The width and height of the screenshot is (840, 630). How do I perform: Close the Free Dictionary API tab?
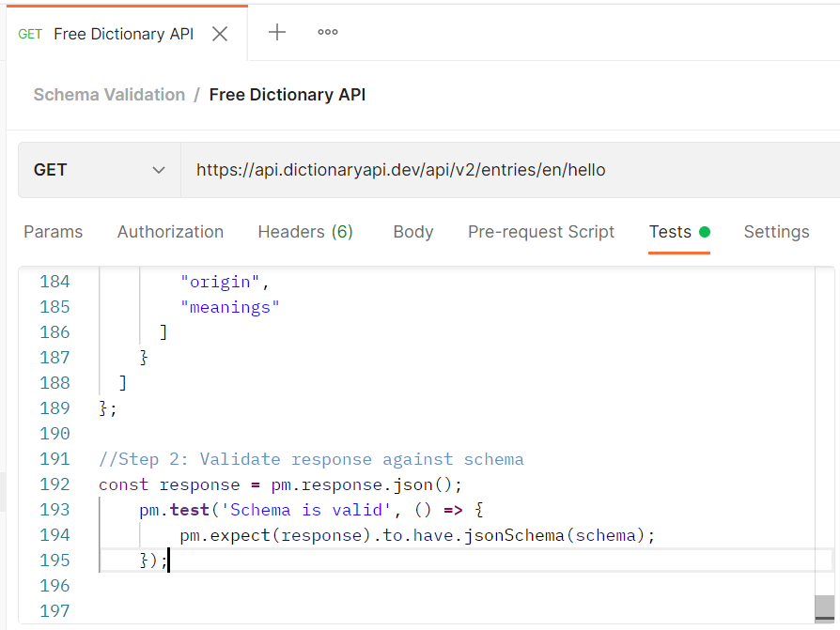pyautogui.click(x=219, y=33)
